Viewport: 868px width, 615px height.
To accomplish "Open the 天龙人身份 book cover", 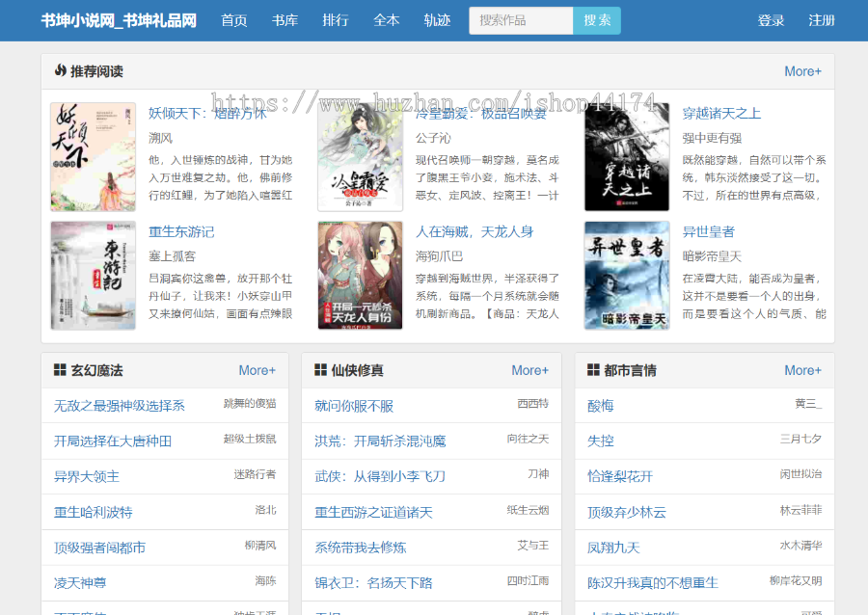I will coord(361,276).
